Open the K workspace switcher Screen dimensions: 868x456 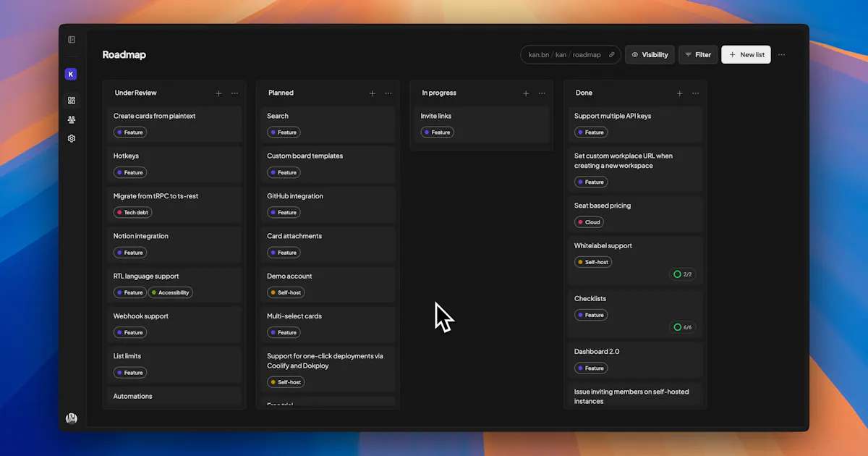71,74
